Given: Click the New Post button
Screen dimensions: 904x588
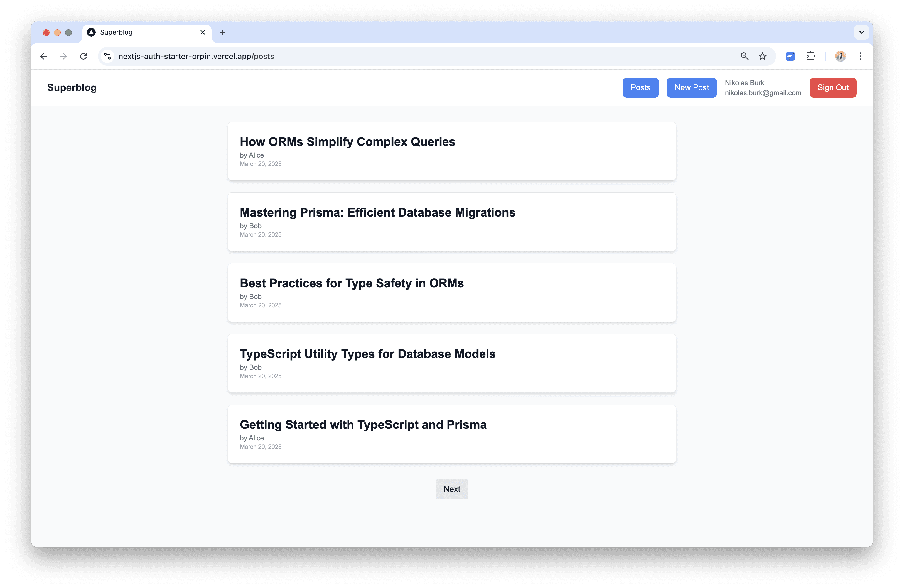Looking at the screenshot, I should pos(692,88).
